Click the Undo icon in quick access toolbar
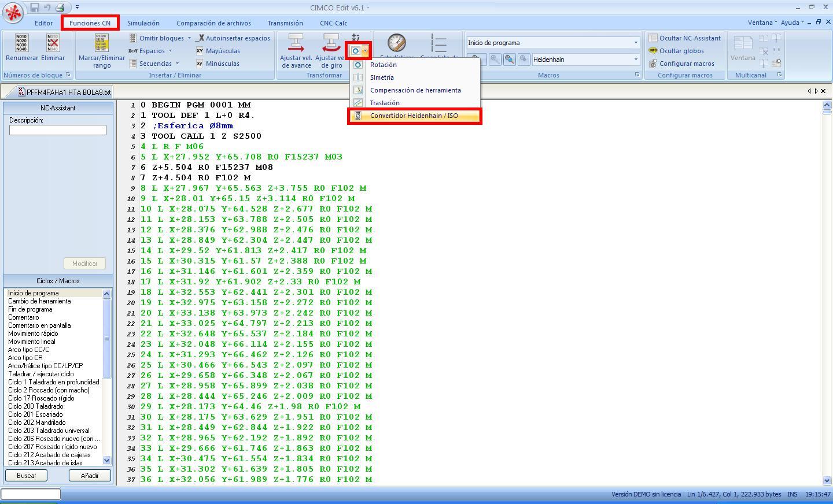The image size is (833, 504). point(47,8)
